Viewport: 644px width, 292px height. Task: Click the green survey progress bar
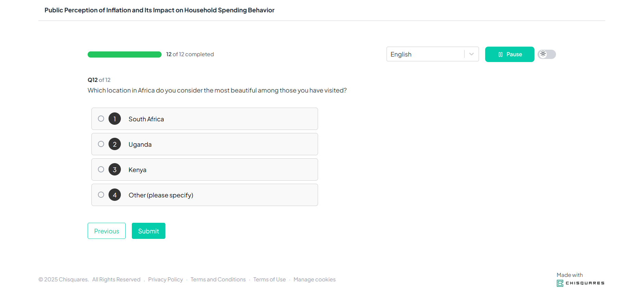(x=125, y=54)
